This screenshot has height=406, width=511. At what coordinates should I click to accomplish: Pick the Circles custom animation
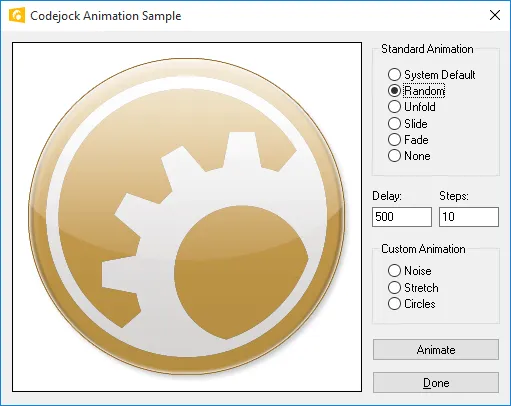(412, 304)
